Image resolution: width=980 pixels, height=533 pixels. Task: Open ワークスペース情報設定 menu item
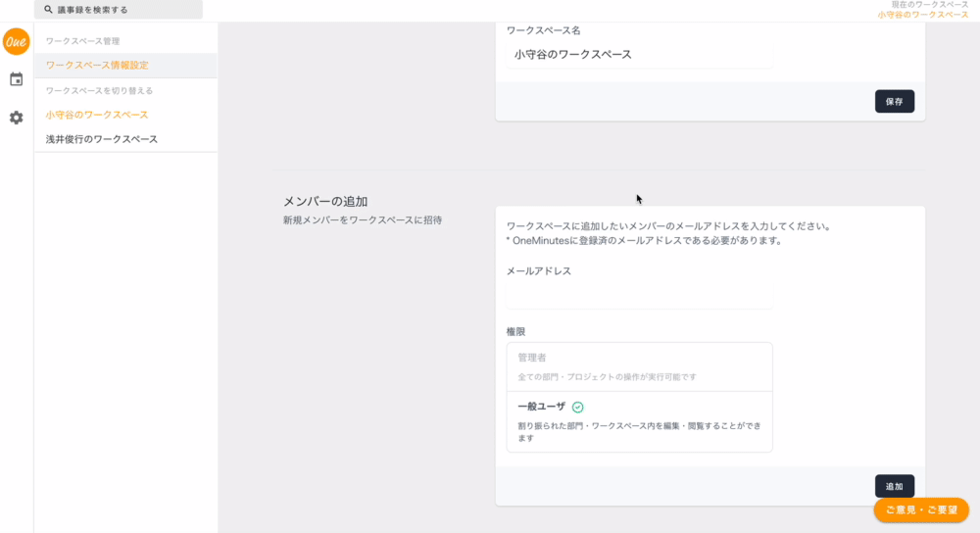[97, 65]
